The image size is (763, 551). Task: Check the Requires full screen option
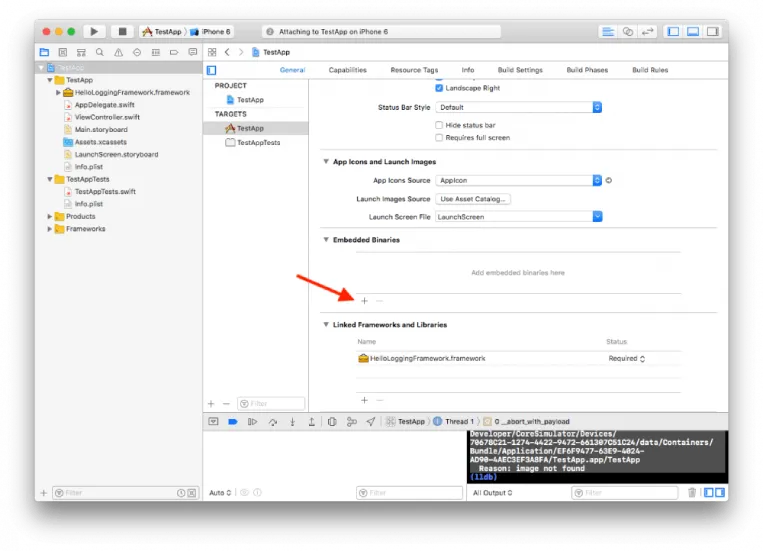pyautogui.click(x=439, y=138)
